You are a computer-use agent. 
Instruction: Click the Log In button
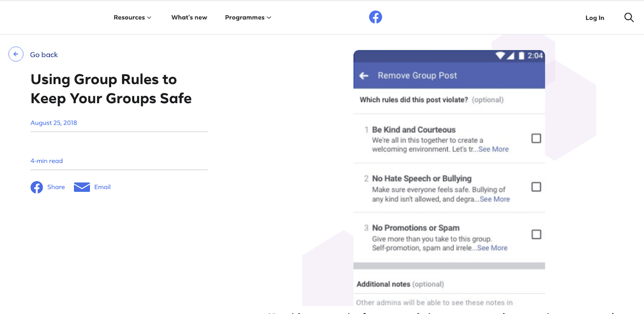[x=595, y=17]
